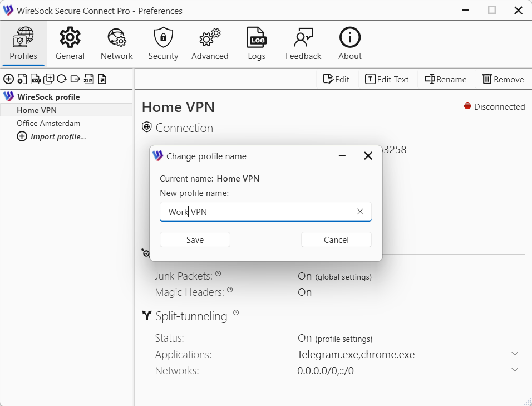The height and width of the screenshot is (406, 532).
Task: Click the add profile plus icon in sidebar toolbar
Action: coord(9,79)
